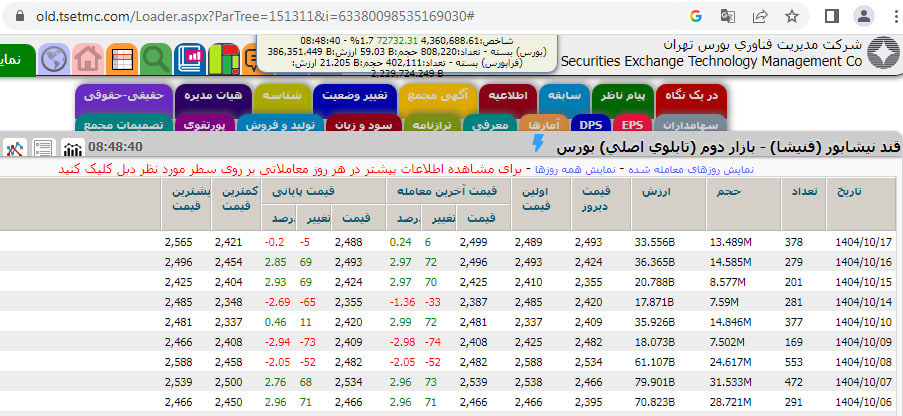Image resolution: width=903 pixels, height=416 pixels.
Task: Open the market map treemap icon
Action: [x=224, y=60]
